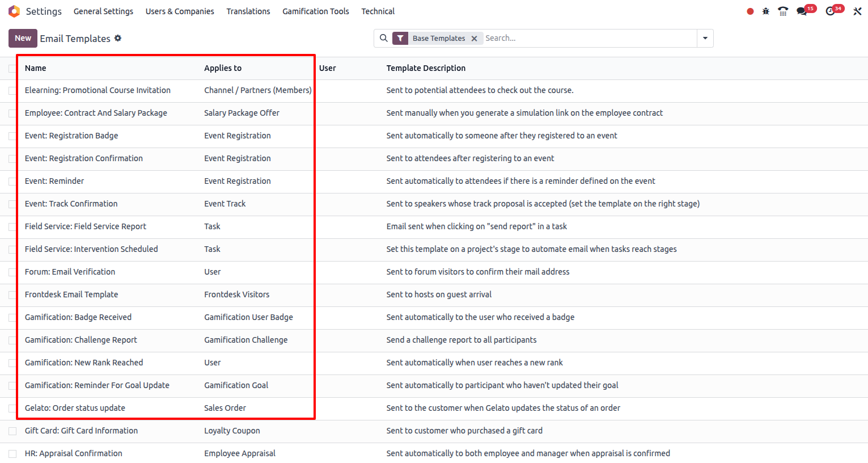This screenshot has width=868, height=463.
Task: Click the Loyalty Coupon cell
Action: (x=232, y=431)
